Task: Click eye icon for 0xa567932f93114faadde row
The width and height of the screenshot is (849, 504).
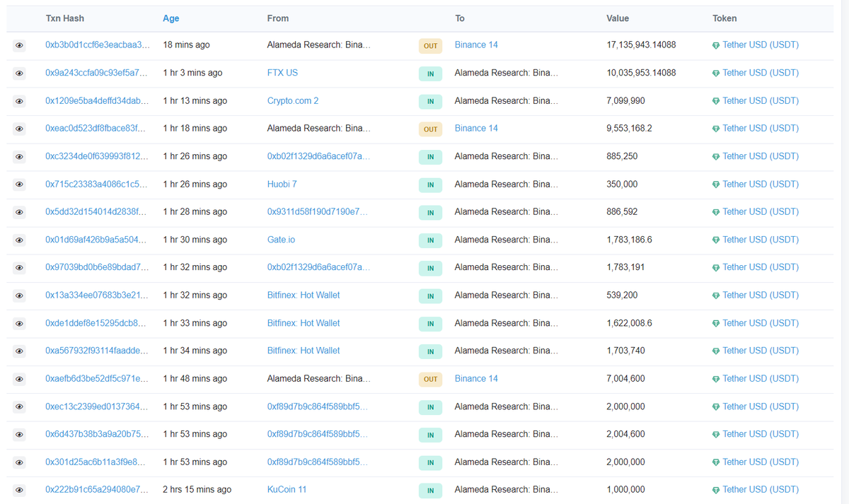Action: 19,351
